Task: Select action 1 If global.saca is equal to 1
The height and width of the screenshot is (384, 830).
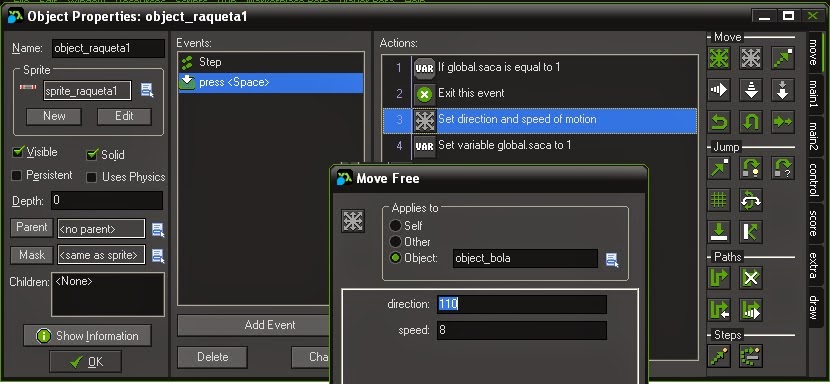Action: (x=539, y=68)
